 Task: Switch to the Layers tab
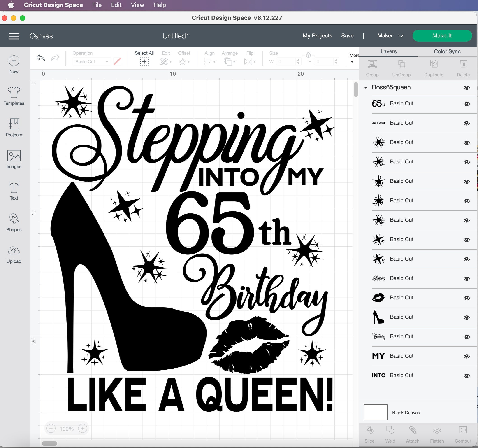coord(388,51)
